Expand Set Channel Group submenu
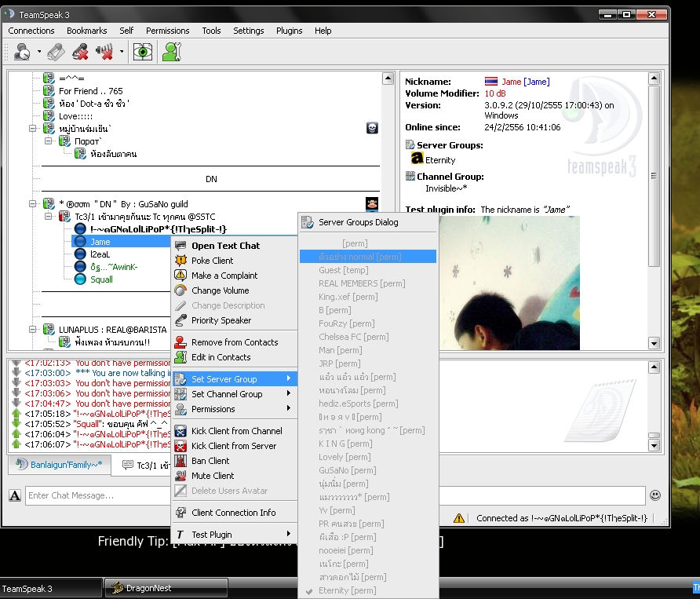 [x=235, y=394]
